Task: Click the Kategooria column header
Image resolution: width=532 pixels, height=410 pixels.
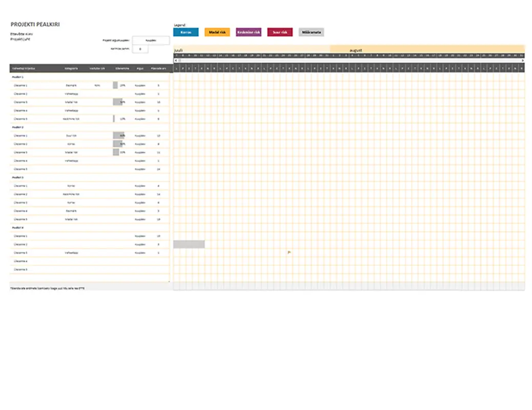Action: point(71,68)
